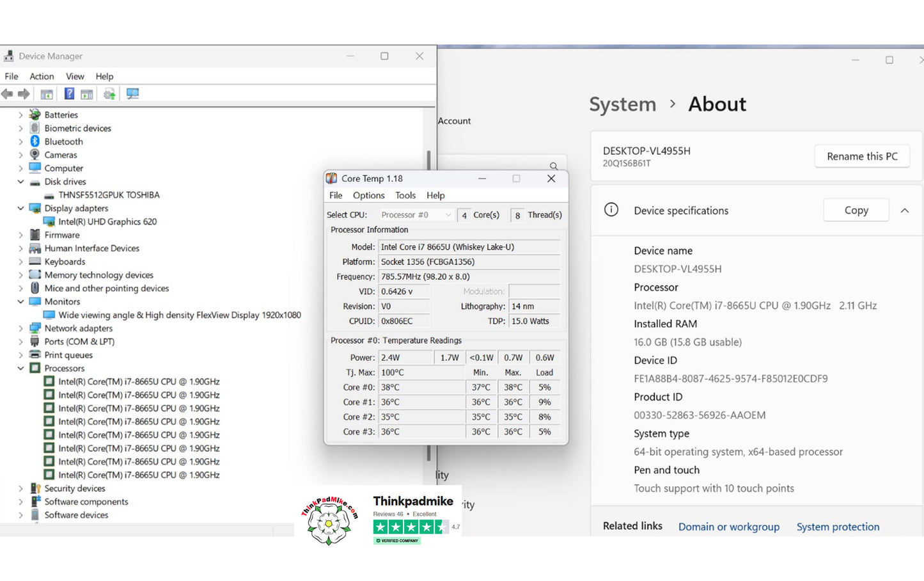Open the System protection link
This screenshot has width=924, height=581.
[838, 527]
